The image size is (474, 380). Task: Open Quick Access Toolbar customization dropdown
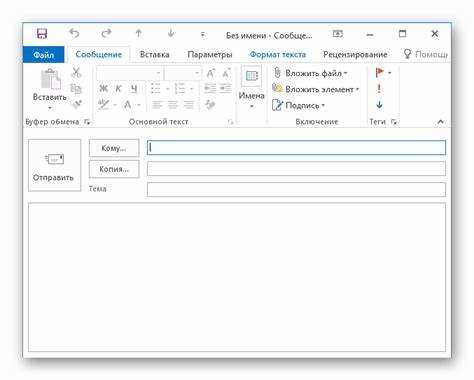tap(203, 35)
